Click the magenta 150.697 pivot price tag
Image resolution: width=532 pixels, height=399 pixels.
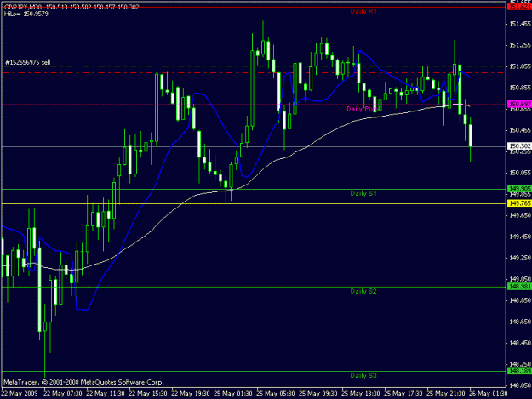519,105
